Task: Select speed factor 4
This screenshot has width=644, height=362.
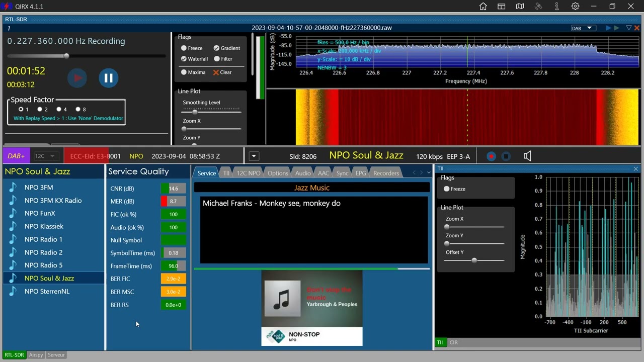Action: coord(59,109)
